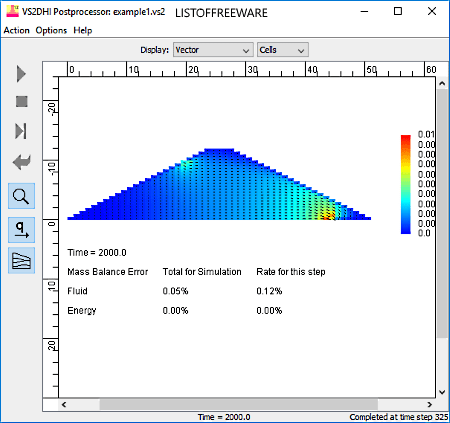Click the vertical scrollbar down arrow

(x=442, y=392)
